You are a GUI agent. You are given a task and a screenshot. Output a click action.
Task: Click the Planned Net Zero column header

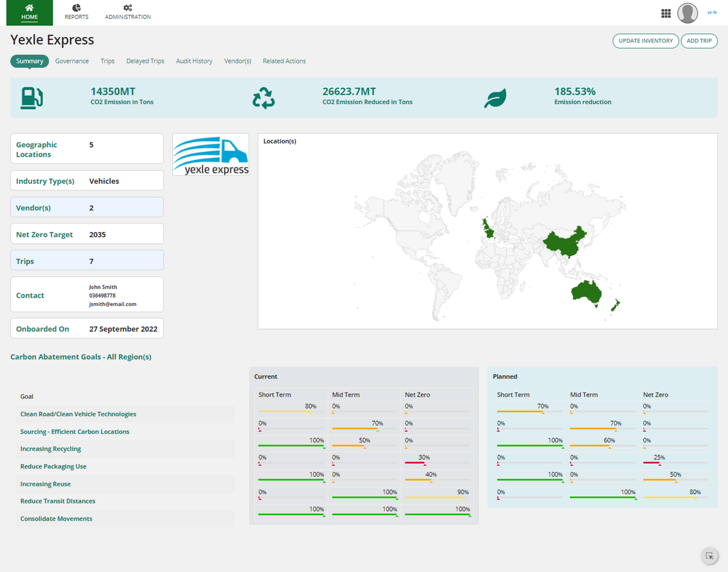[x=655, y=395]
